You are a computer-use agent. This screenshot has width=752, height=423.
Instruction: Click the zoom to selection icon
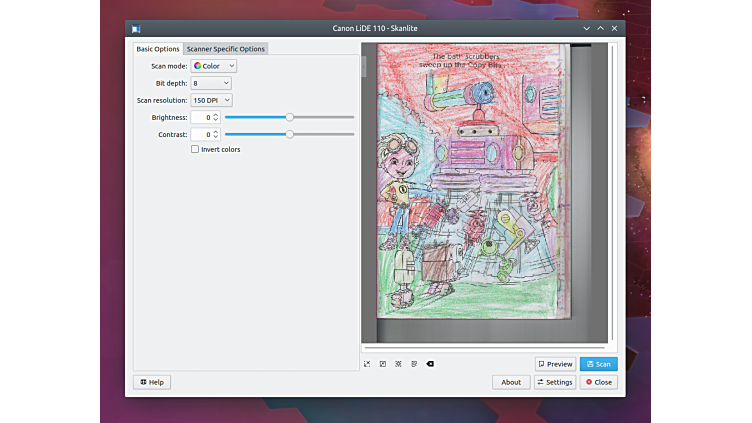398,364
